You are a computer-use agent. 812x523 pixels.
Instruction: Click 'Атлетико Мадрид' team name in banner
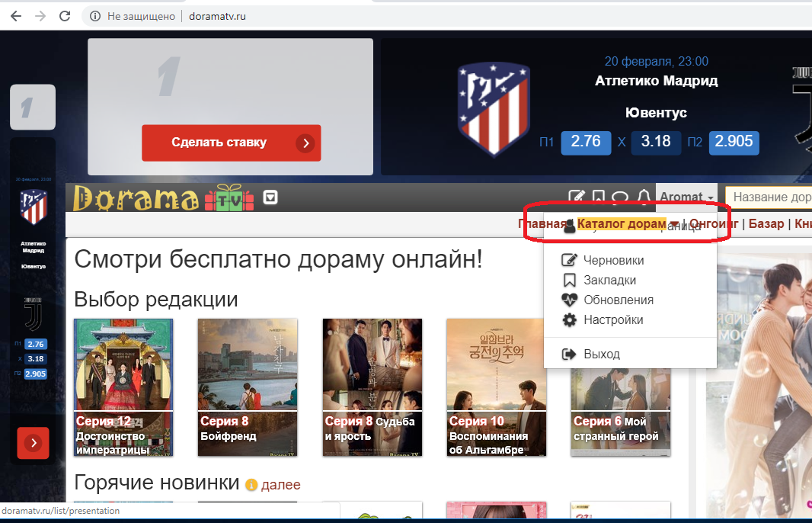point(656,81)
